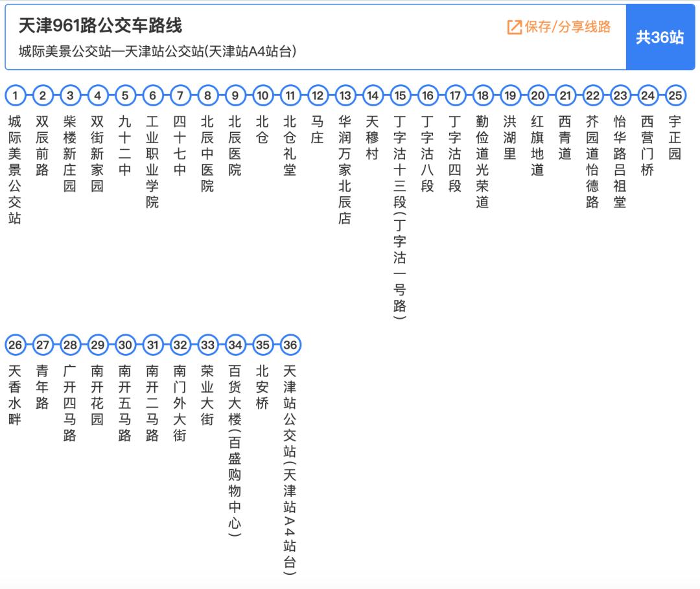The height and width of the screenshot is (589, 700).
Task: Open the 北辰中医院 stop name
Action: [x=207, y=154]
